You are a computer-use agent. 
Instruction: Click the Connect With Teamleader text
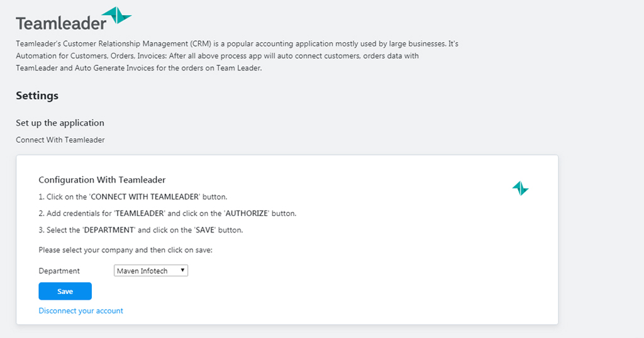tap(60, 140)
